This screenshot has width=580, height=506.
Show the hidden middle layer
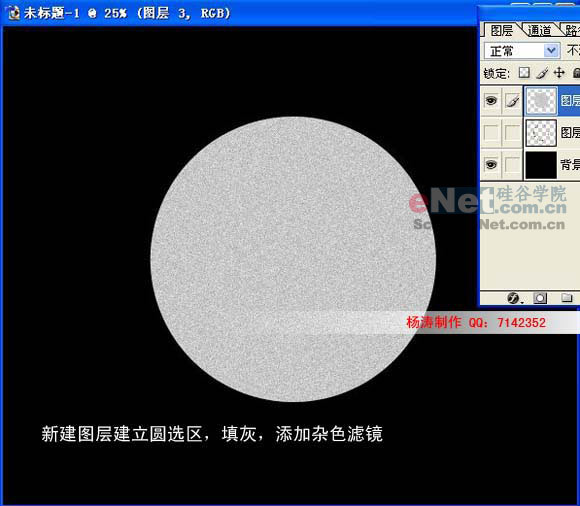pyautogui.click(x=491, y=132)
